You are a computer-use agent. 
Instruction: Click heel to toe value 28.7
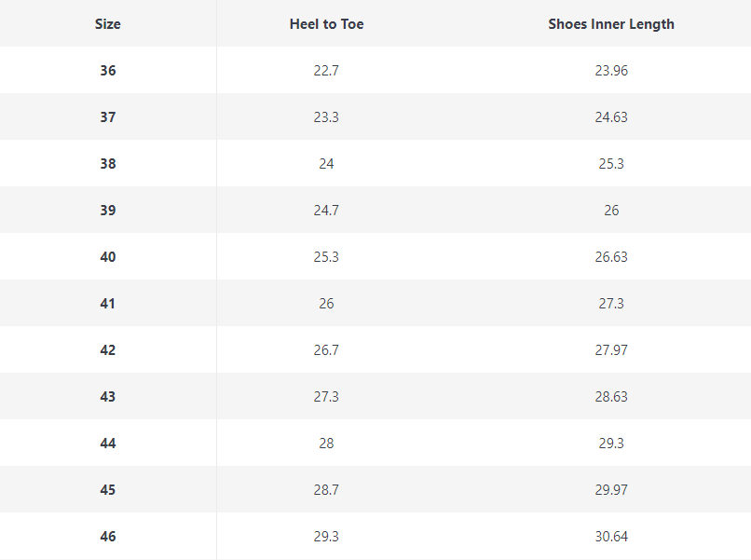point(326,490)
